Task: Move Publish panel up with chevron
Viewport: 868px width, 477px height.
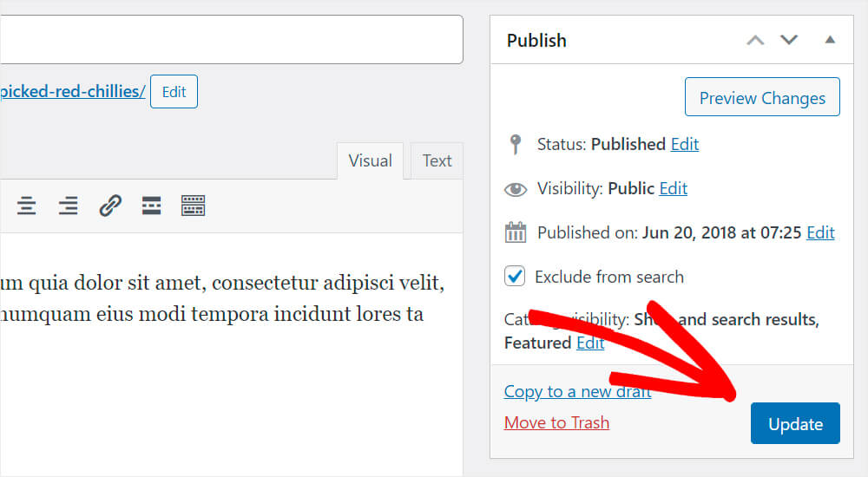Action: [x=755, y=40]
